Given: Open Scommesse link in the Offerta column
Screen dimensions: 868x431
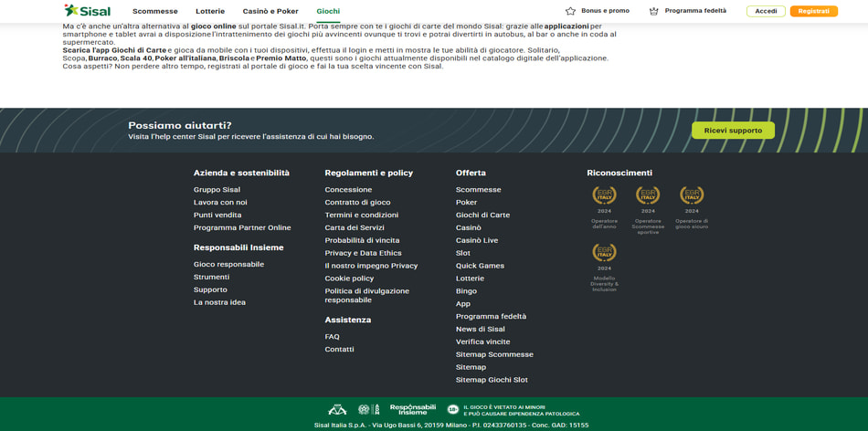Looking at the screenshot, I should (478, 190).
